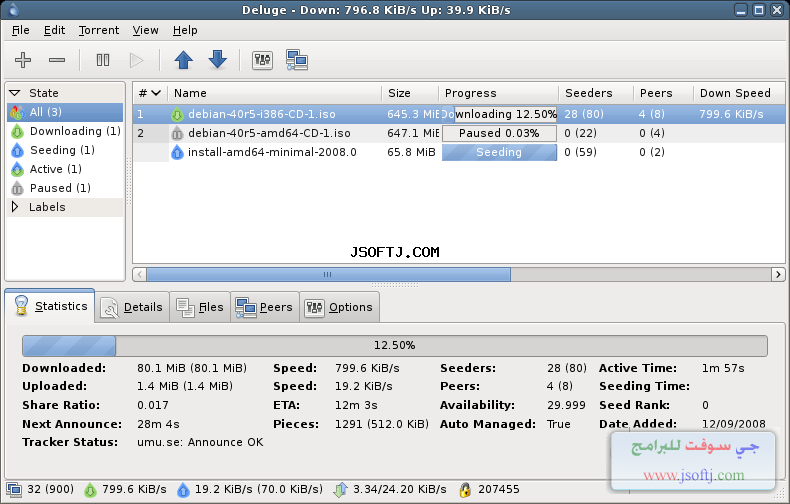The image size is (790, 504).
Task: Click the upload speed icon in status bar
Action: pyautogui.click(x=183, y=489)
